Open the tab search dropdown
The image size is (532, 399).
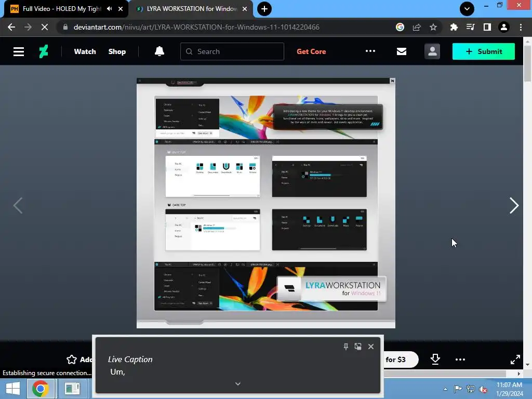(x=467, y=9)
